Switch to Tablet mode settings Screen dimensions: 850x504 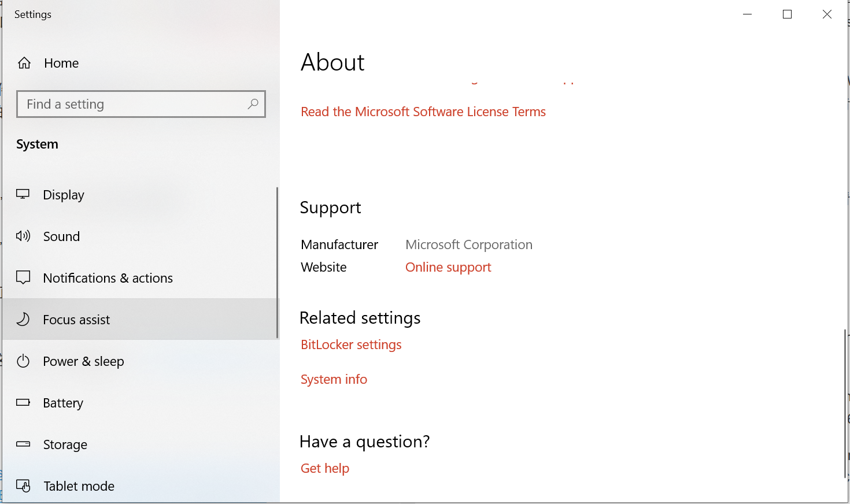point(140,486)
